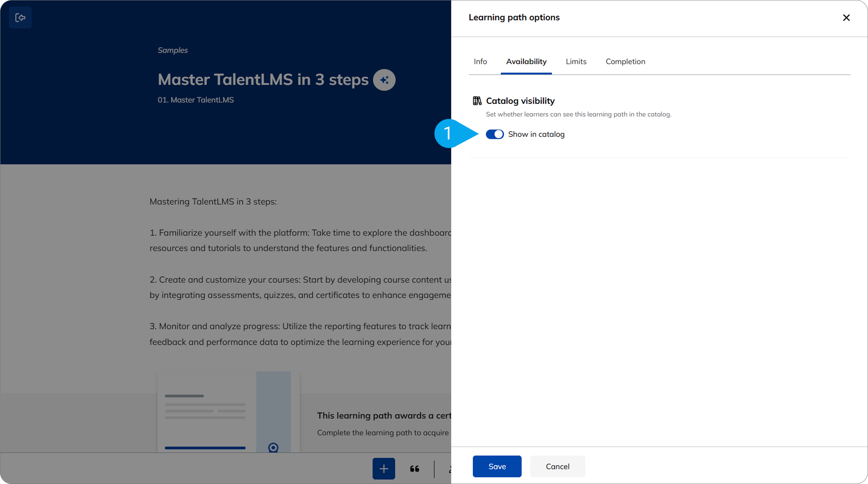
Task: Switch to the Info tab
Action: 480,61
